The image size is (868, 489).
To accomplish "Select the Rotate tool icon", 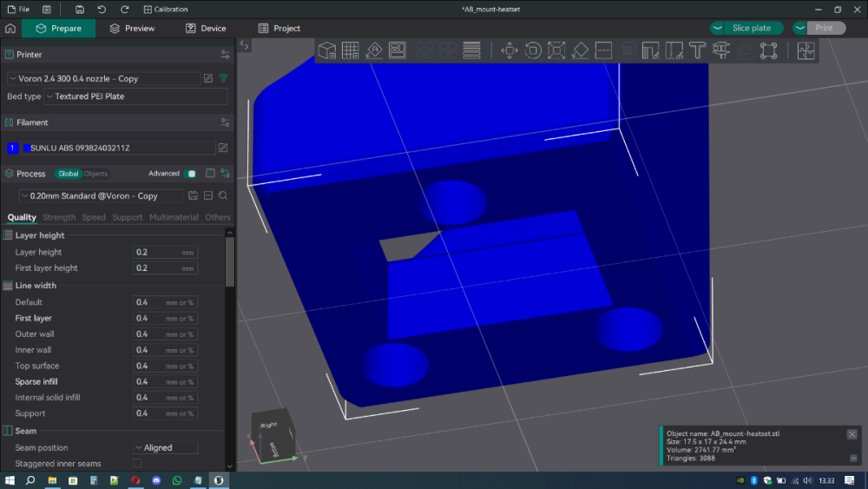I will tap(533, 50).
